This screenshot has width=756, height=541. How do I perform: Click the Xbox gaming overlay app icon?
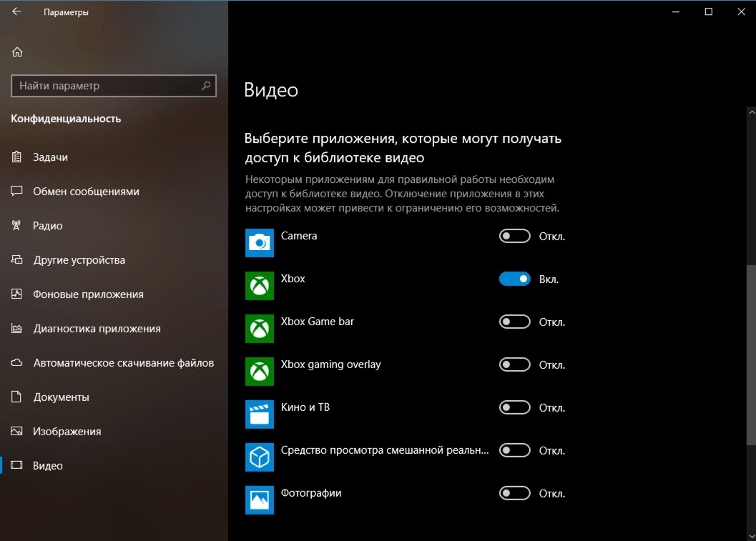260,372
